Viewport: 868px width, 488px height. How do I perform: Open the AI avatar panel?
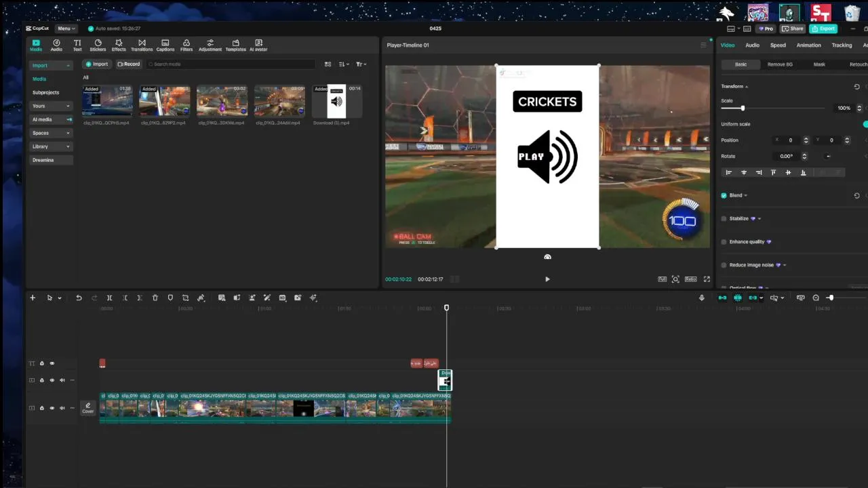pos(258,45)
